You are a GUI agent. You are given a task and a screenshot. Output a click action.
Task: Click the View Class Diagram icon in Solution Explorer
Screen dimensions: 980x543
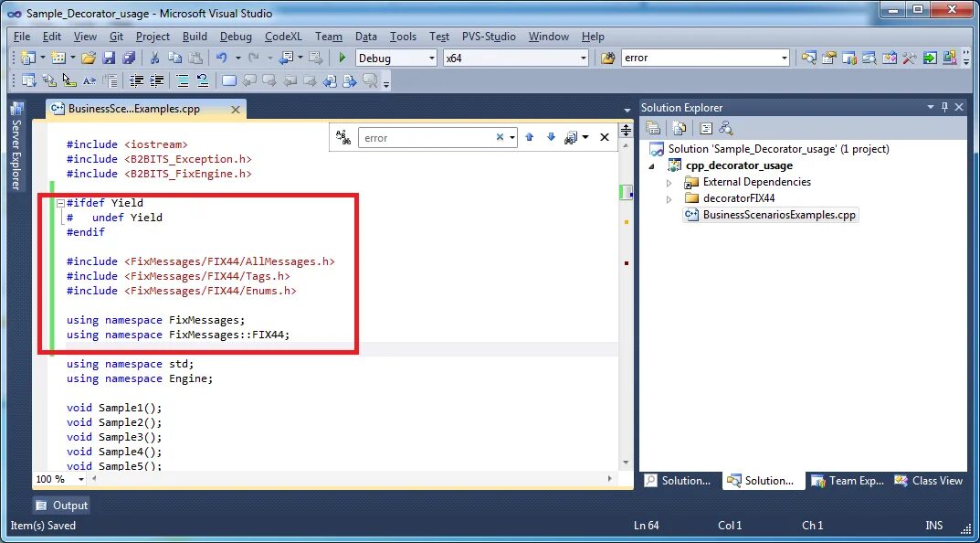click(x=725, y=128)
